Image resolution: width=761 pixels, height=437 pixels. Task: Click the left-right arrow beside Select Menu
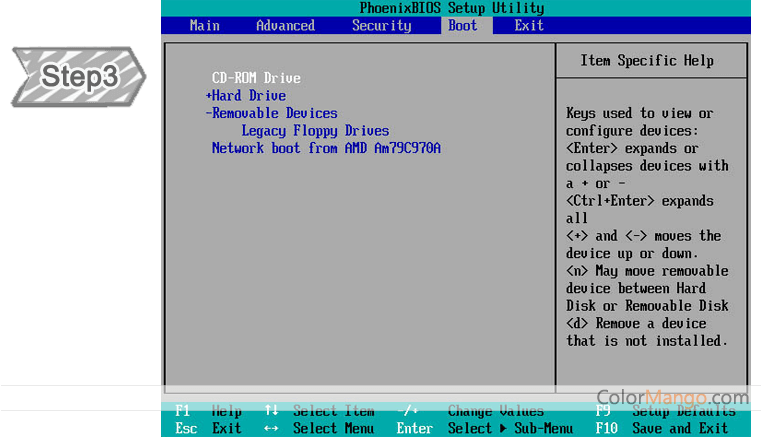[271, 428]
